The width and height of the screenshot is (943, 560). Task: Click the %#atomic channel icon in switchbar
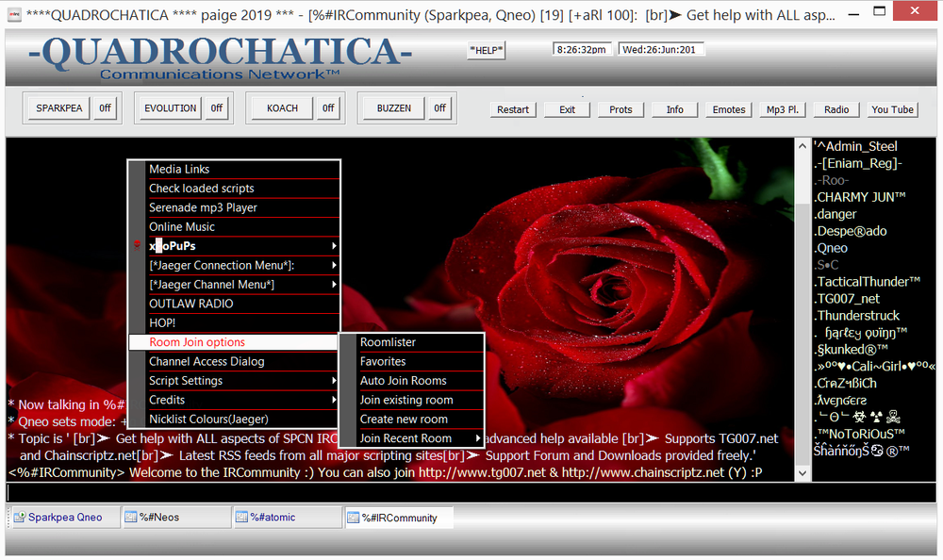click(240, 518)
